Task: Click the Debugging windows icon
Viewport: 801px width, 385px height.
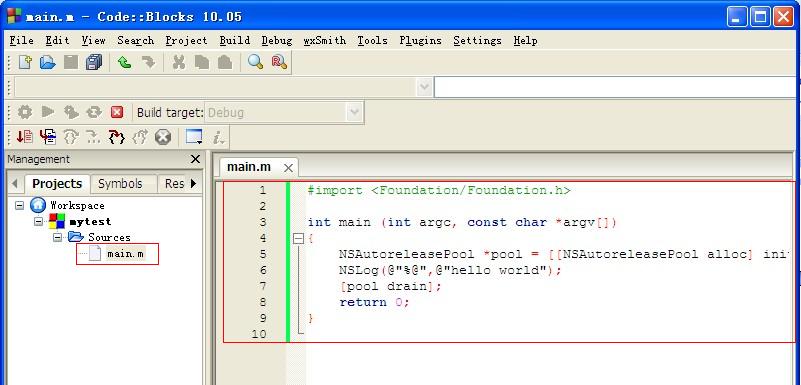Action: pyautogui.click(x=194, y=137)
